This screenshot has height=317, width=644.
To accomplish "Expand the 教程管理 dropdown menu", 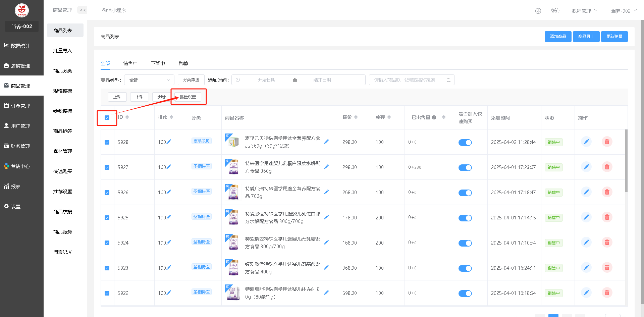I will click(585, 11).
